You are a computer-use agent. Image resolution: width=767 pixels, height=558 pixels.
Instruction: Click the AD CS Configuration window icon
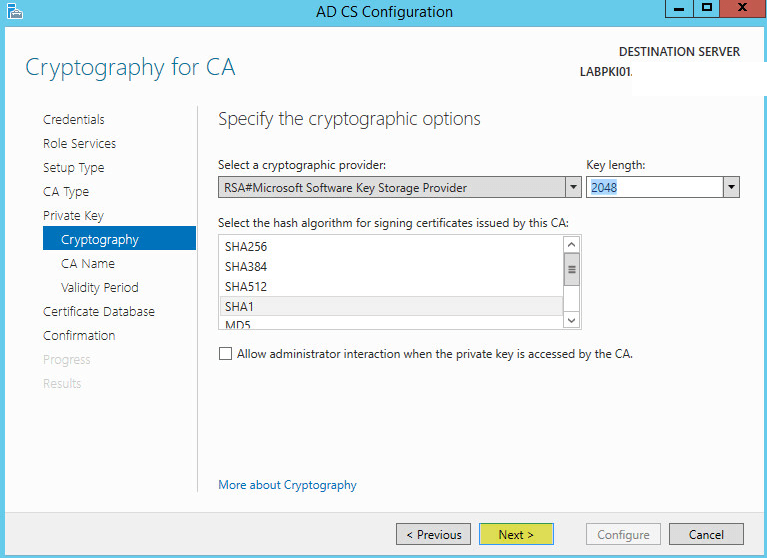[14, 11]
